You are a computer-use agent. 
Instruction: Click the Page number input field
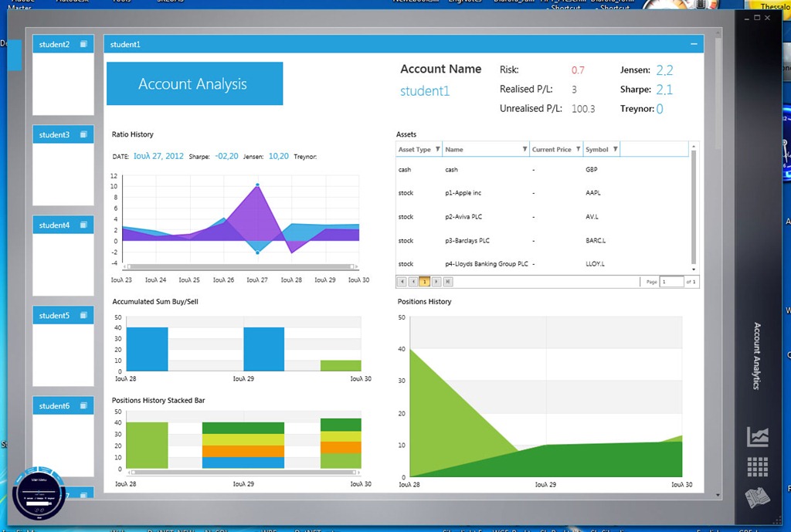671,282
